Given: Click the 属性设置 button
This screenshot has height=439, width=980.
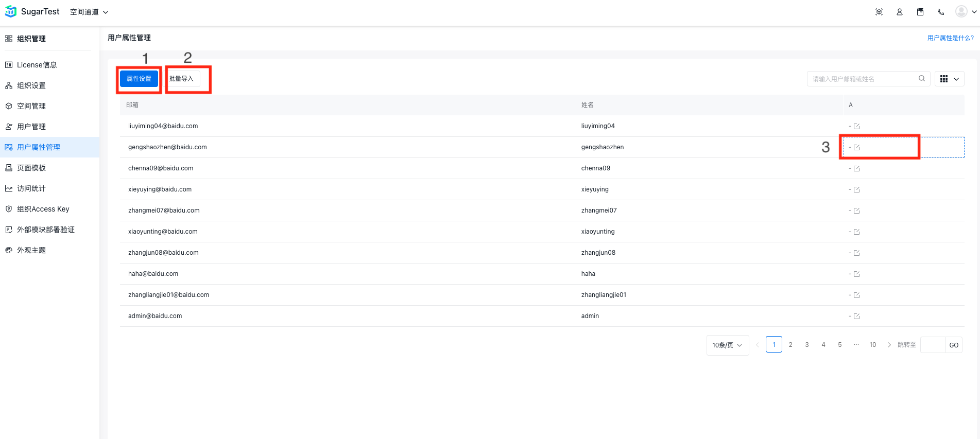Looking at the screenshot, I should tap(139, 79).
